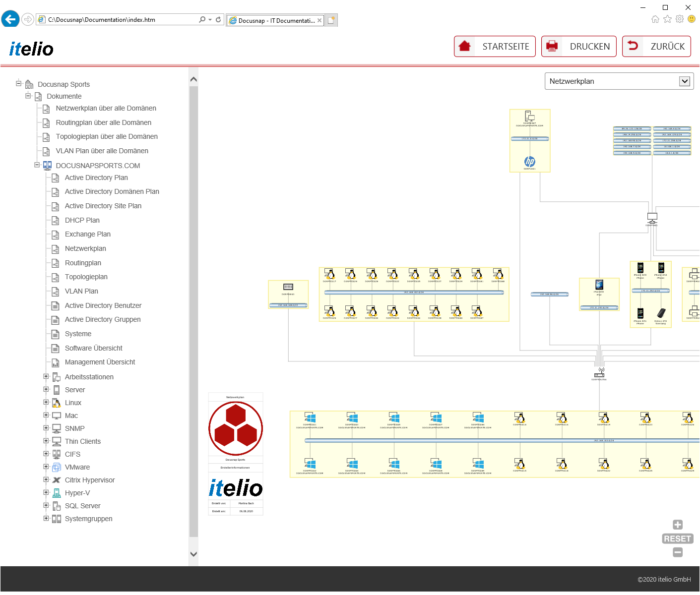The image size is (700, 595).
Task: Click the zoom out minus icon
Action: [678, 552]
